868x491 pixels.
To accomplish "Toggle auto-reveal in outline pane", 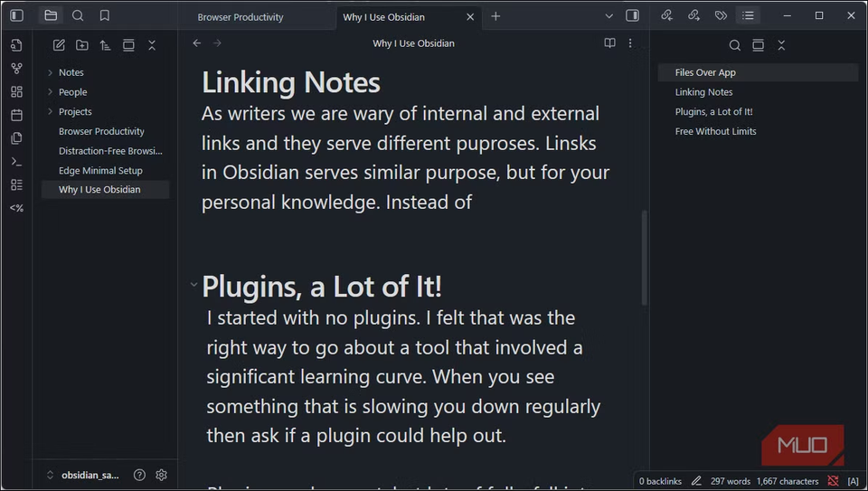I will point(758,45).
